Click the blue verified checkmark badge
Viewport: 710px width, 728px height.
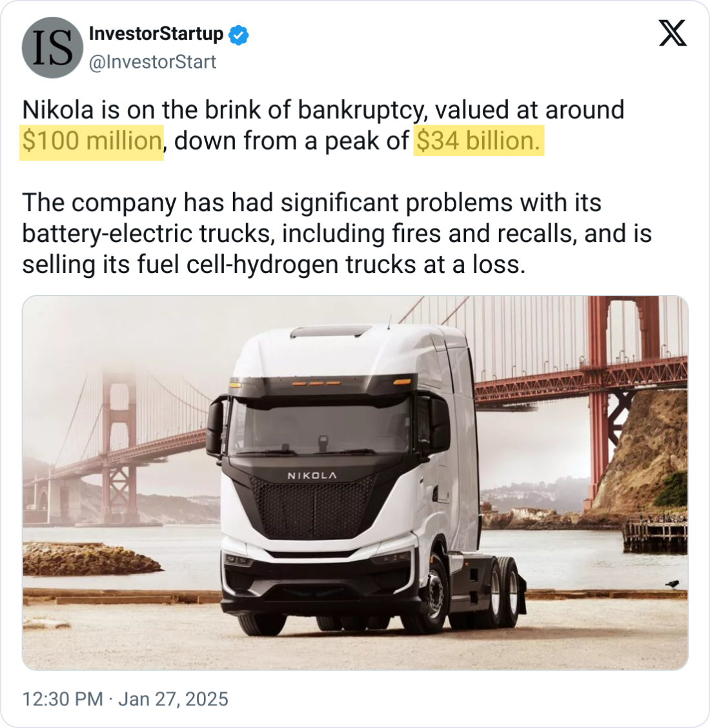[x=239, y=34]
